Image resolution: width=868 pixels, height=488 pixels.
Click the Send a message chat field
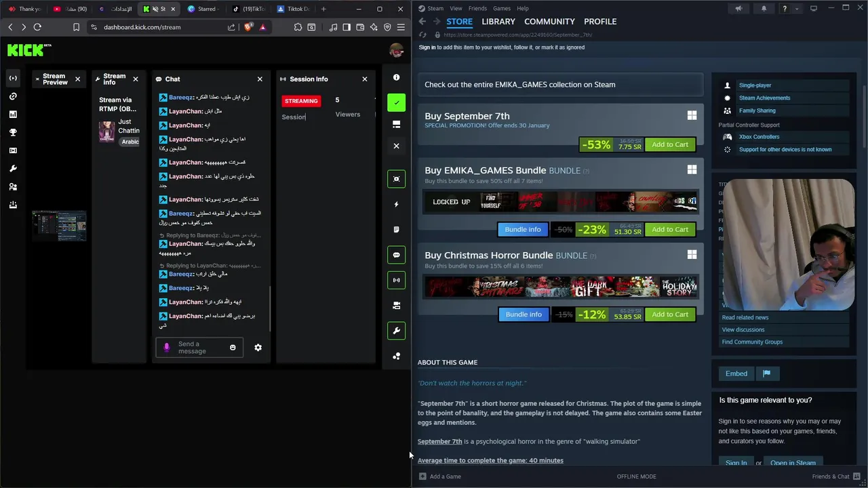tap(199, 348)
